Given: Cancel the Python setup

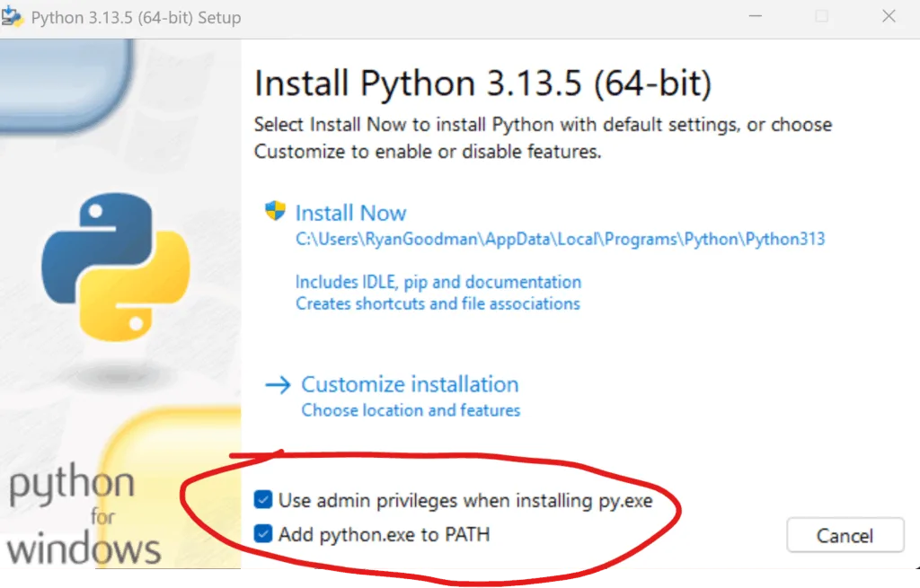Looking at the screenshot, I should 845,535.
